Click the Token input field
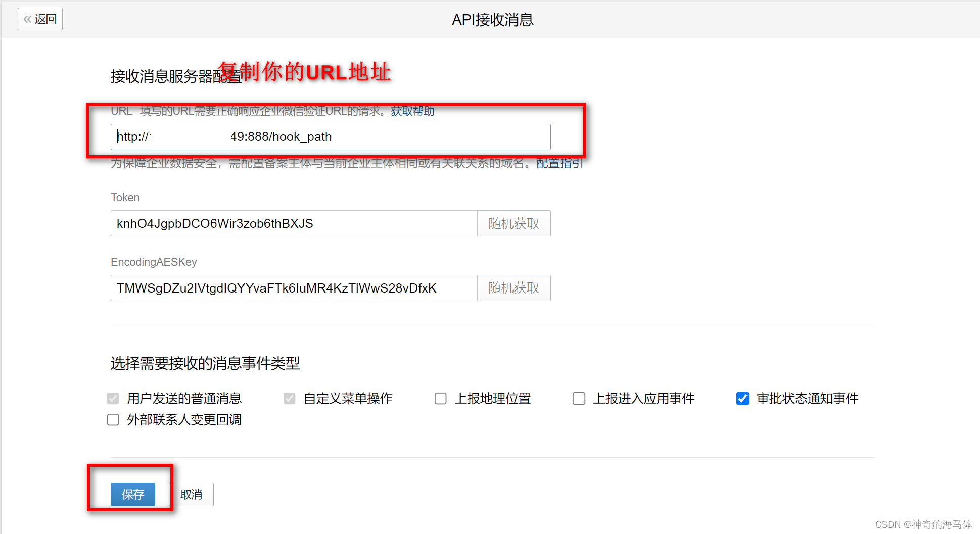The width and height of the screenshot is (980, 534). [293, 223]
